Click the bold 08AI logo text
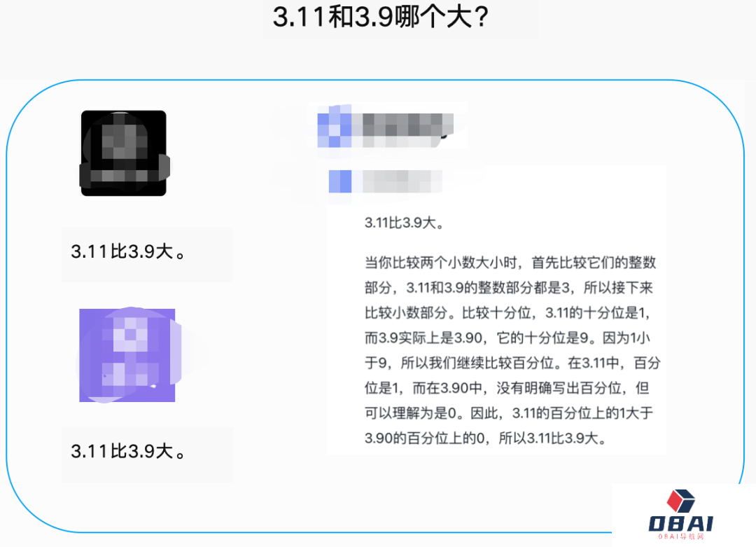The width and height of the screenshot is (756, 547). (681, 523)
